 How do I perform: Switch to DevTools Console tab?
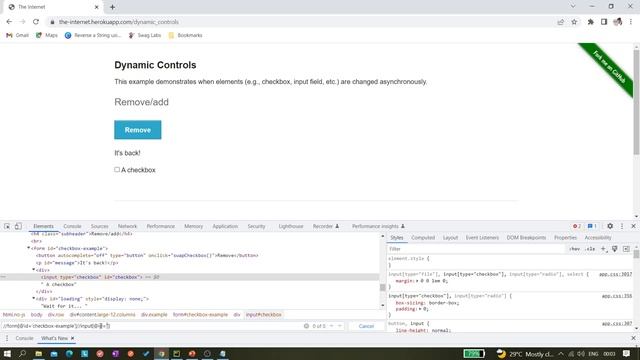point(72,226)
